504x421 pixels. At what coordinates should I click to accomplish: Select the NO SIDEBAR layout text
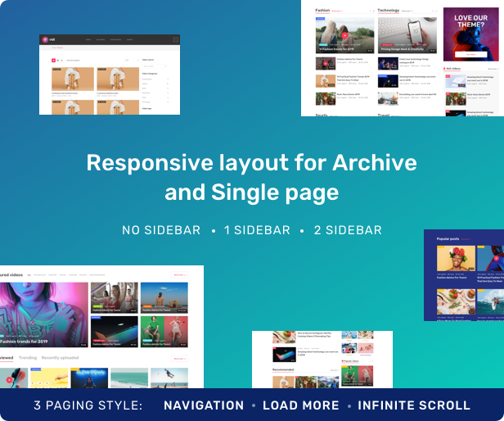[161, 230]
